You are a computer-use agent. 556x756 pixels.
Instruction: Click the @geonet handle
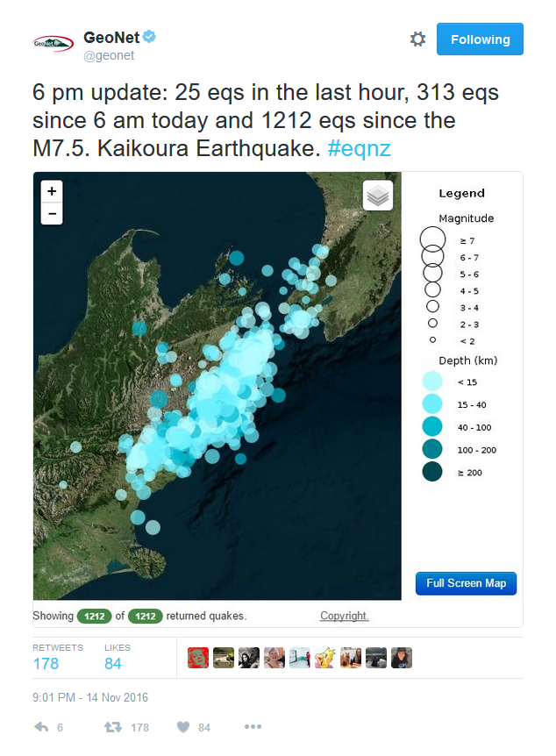(109, 55)
